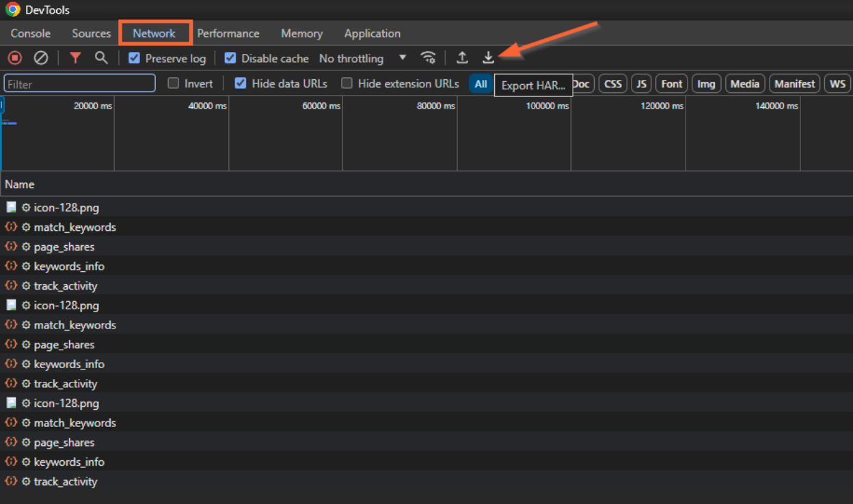Filter requests by Font type
This screenshot has width=853, height=504.
pos(672,83)
